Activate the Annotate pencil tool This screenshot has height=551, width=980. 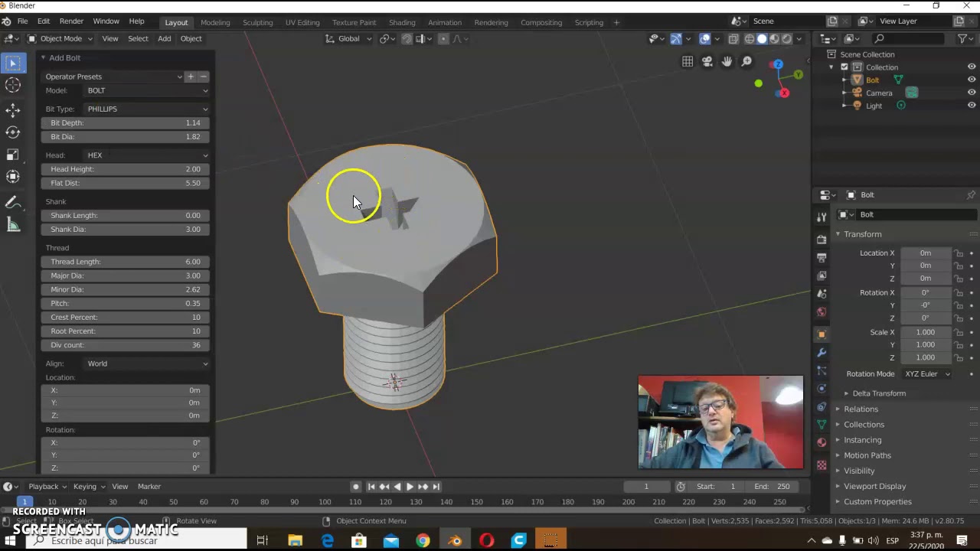pyautogui.click(x=13, y=202)
